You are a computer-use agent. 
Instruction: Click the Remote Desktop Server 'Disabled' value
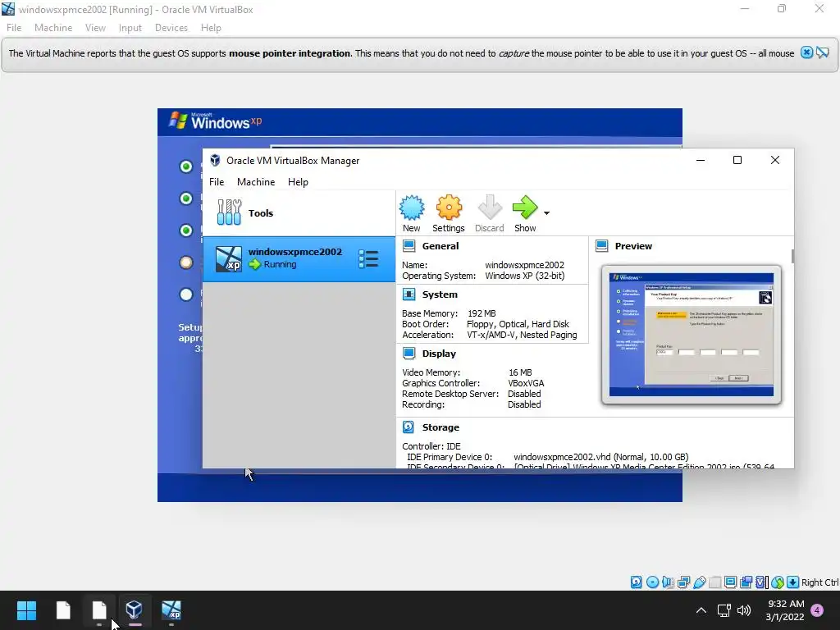[x=524, y=394]
